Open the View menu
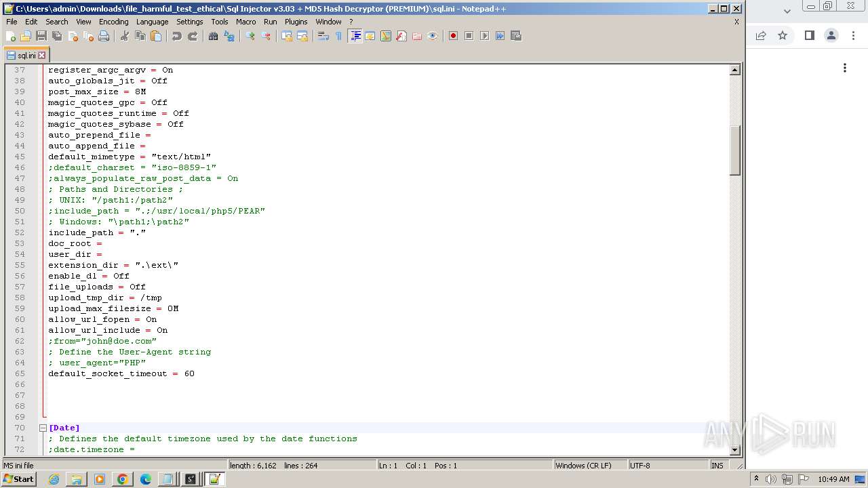Viewport: 868px width, 488px height. (84, 22)
